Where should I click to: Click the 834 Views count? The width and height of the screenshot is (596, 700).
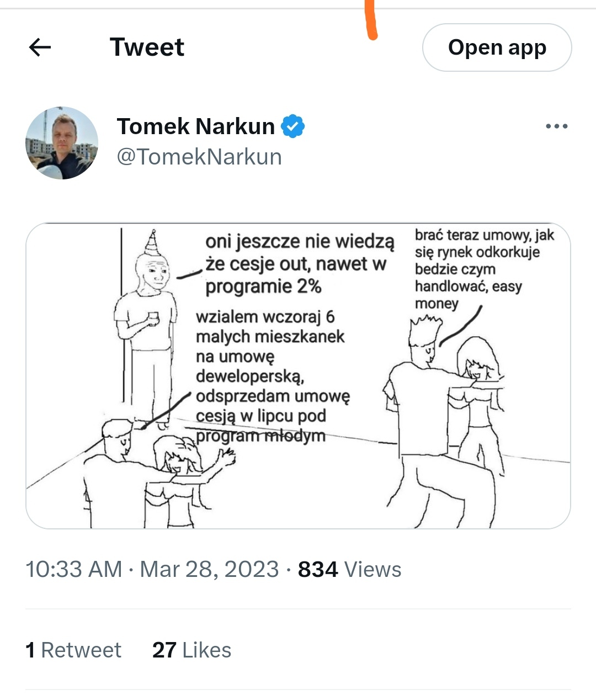pos(349,569)
